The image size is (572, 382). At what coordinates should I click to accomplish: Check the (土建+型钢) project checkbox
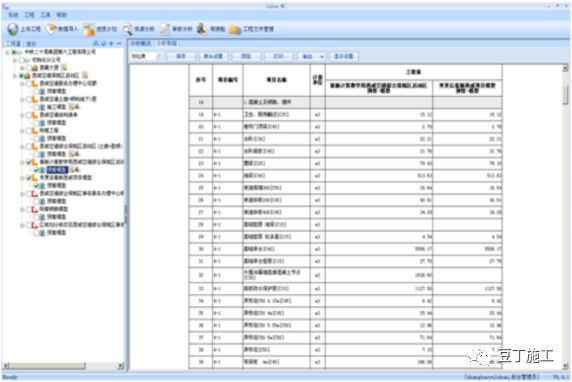pyautogui.click(x=29, y=147)
